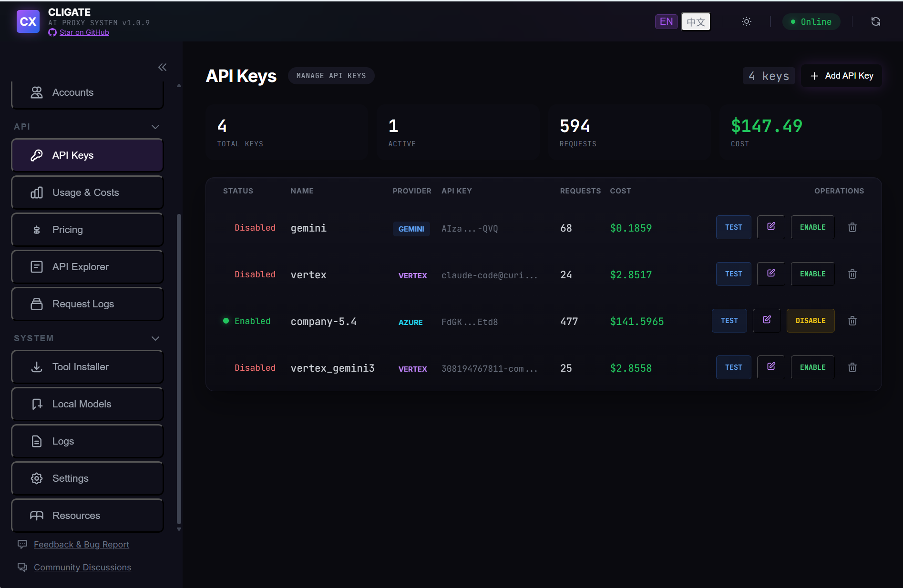Viewport: 903px width, 588px height.
Task: Click the API key text 308194767811-com...
Action: tap(489, 368)
